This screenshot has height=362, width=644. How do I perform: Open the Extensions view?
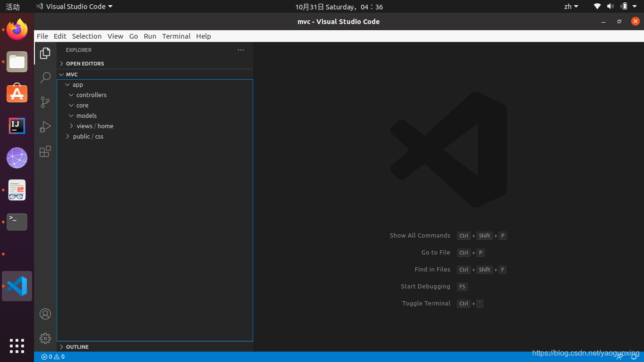(45, 151)
